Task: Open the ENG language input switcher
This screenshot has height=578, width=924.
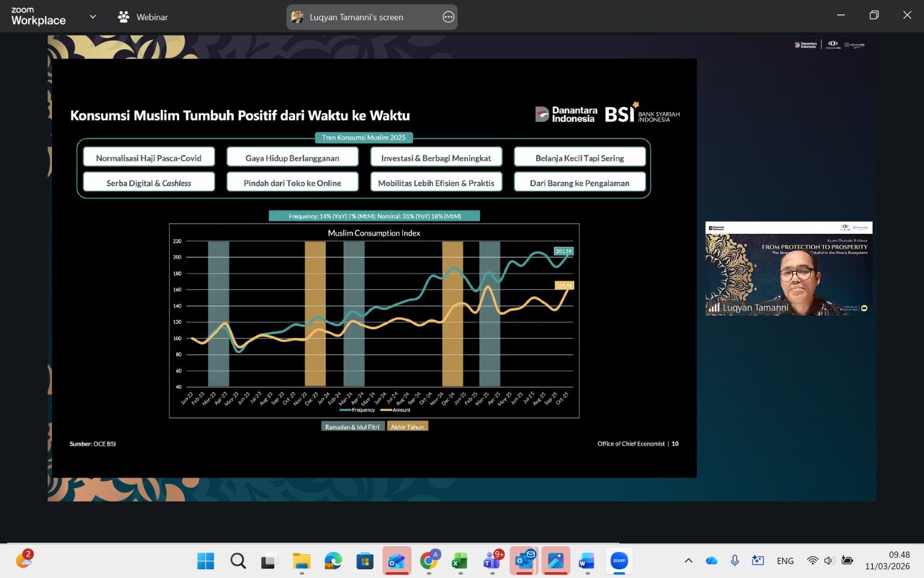Action: pos(785,561)
